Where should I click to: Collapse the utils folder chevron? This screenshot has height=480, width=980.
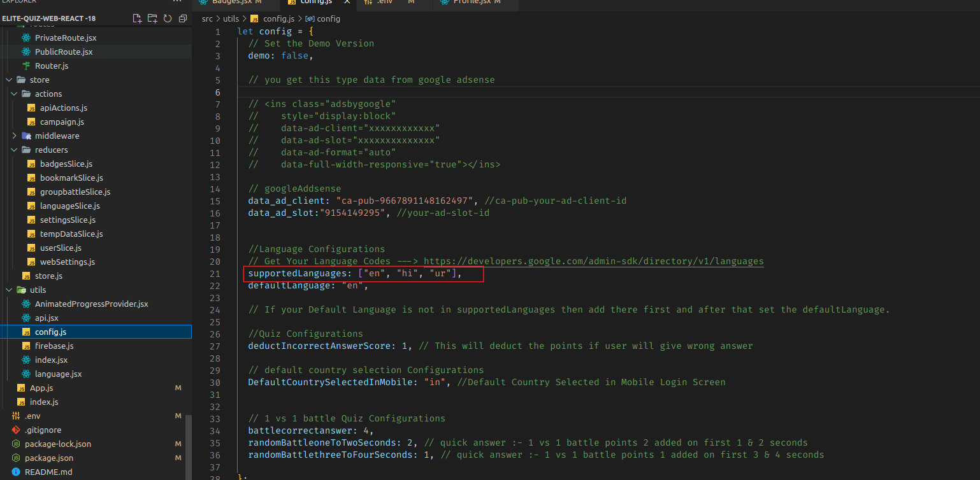[x=9, y=290]
